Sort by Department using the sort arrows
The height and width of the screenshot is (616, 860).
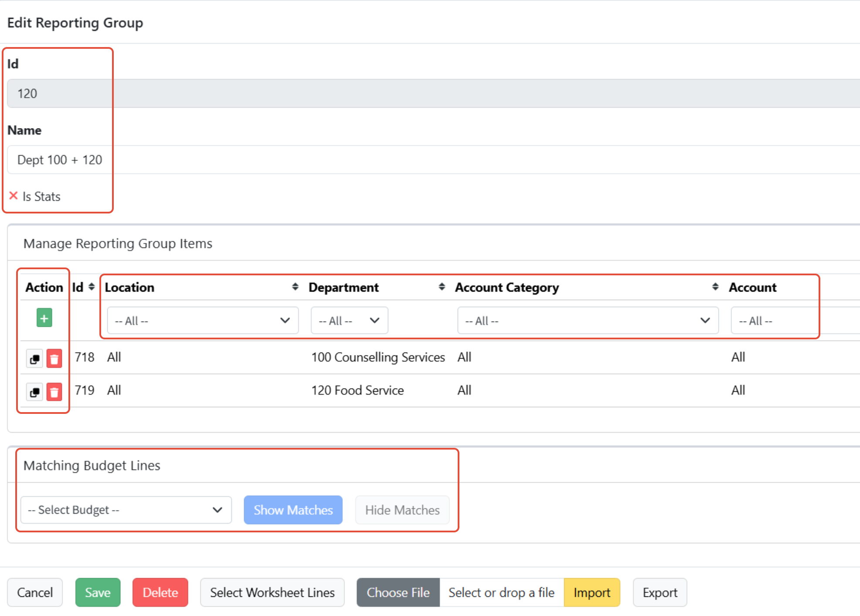click(x=442, y=287)
